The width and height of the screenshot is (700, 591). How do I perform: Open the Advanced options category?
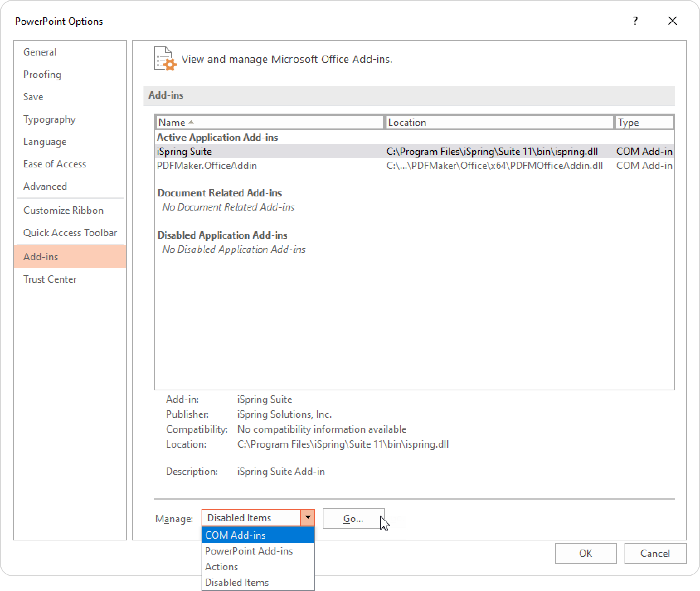point(70,186)
